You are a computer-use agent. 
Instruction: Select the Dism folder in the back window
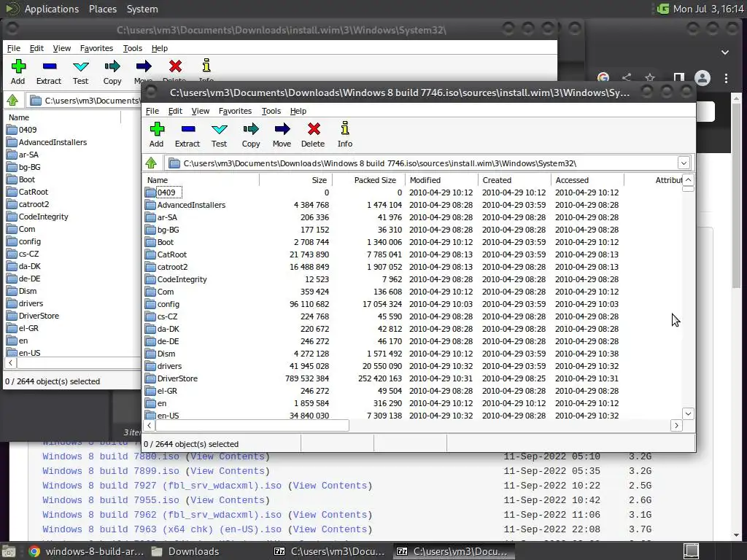click(28, 291)
